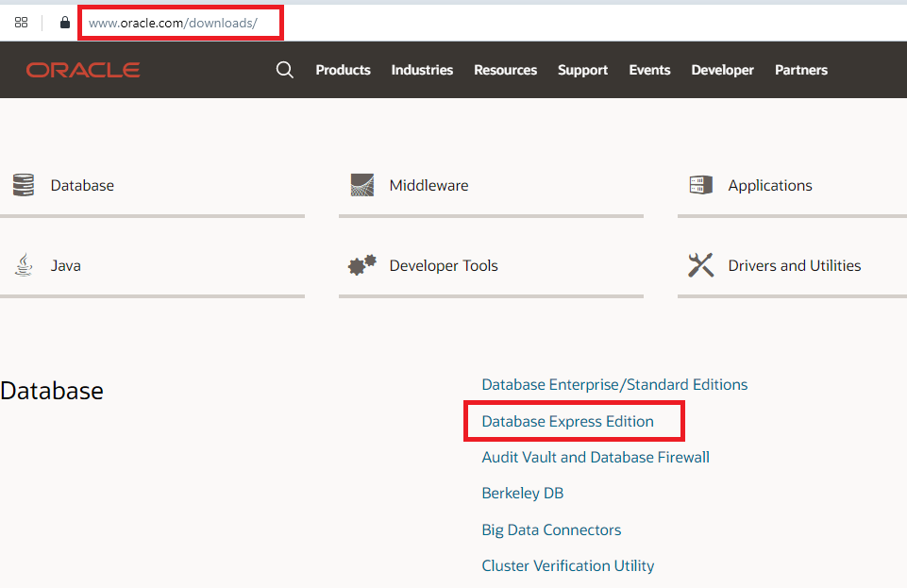Viewport: 907px width, 588px height.
Task: Open the Berkeley DB link
Action: click(x=522, y=494)
